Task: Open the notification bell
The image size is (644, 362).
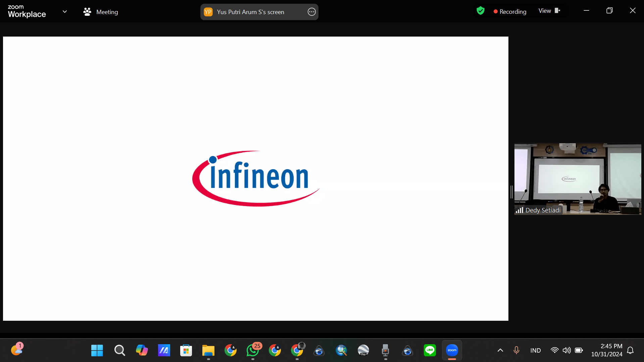Action: coord(630,350)
